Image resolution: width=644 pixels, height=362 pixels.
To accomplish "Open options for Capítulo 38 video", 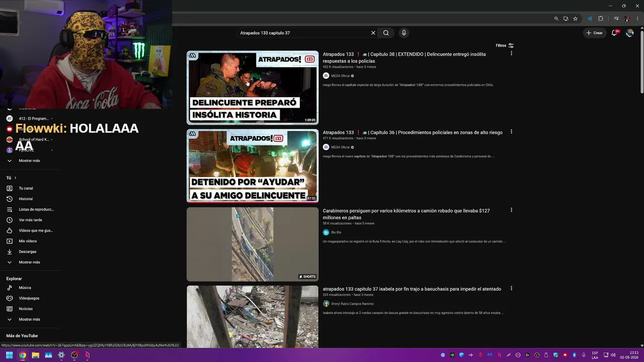I will pyautogui.click(x=511, y=53).
